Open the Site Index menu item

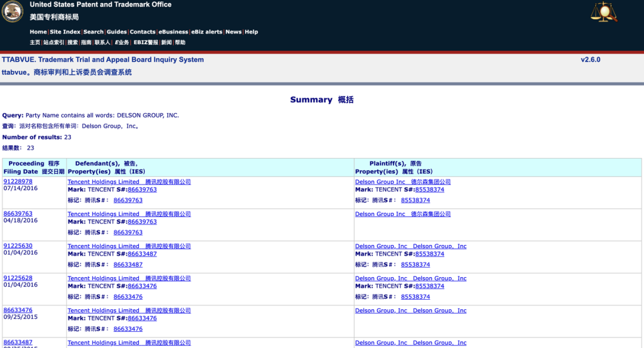[65, 32]
